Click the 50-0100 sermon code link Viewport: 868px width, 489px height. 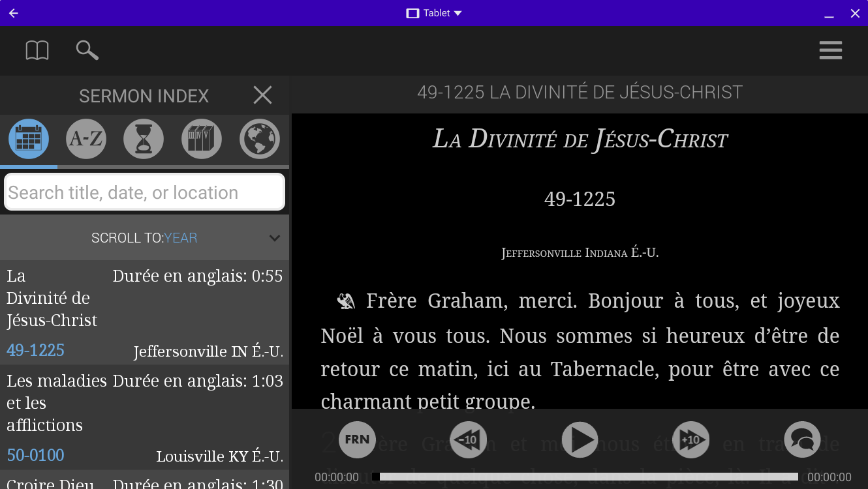(x=35, y=455)
